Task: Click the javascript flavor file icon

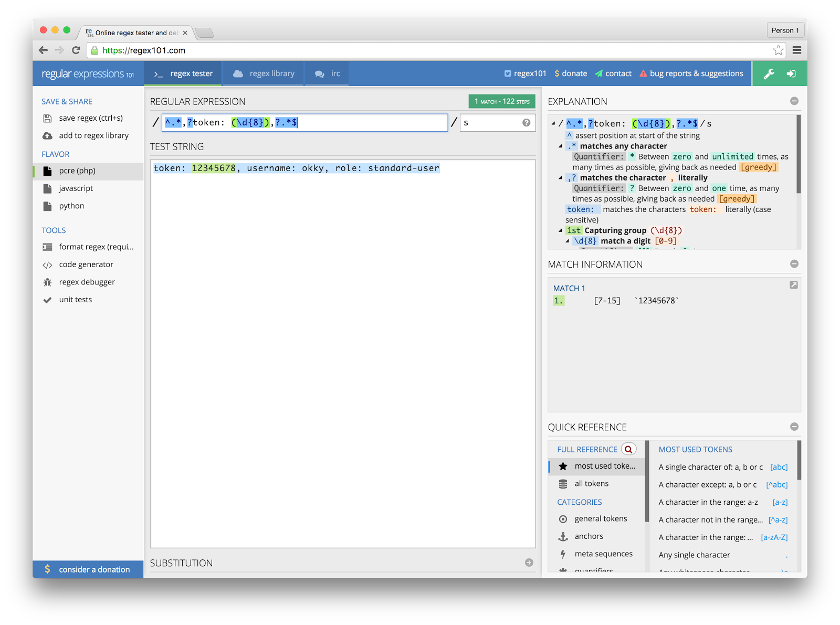Action: coord(47,188)
